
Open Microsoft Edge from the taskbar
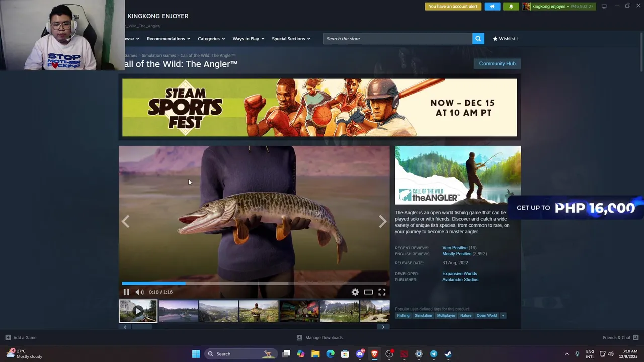[330, 354]
